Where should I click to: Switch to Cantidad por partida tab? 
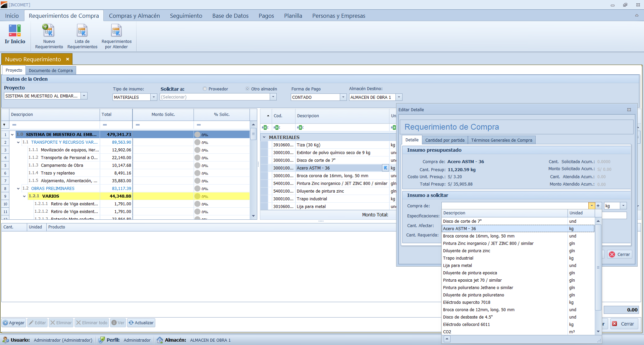[x=444, y=140]
